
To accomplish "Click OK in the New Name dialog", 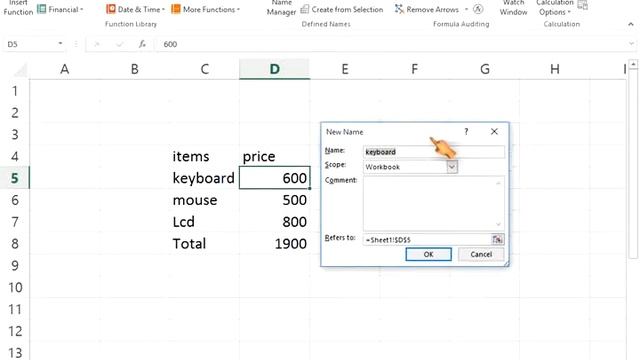I will coord(428,254).
